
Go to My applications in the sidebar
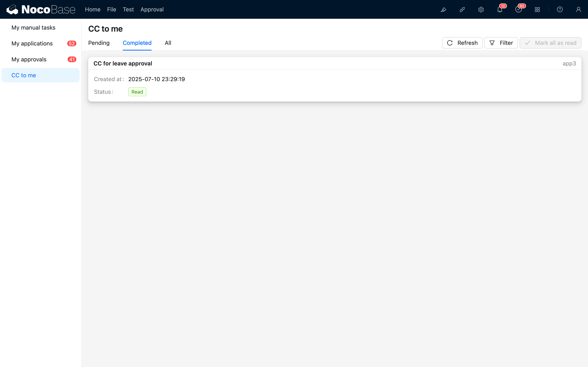point(32,43)
